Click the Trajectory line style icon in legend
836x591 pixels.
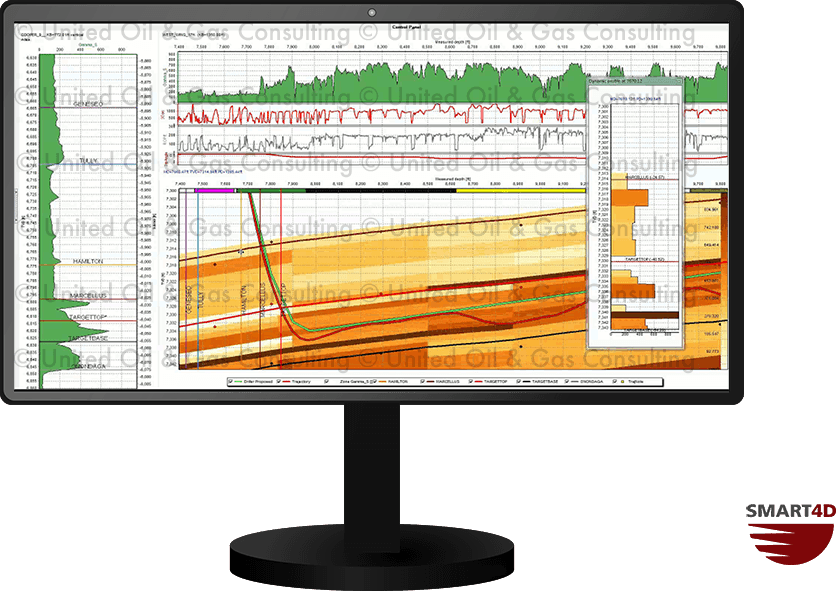coord(286,383)
